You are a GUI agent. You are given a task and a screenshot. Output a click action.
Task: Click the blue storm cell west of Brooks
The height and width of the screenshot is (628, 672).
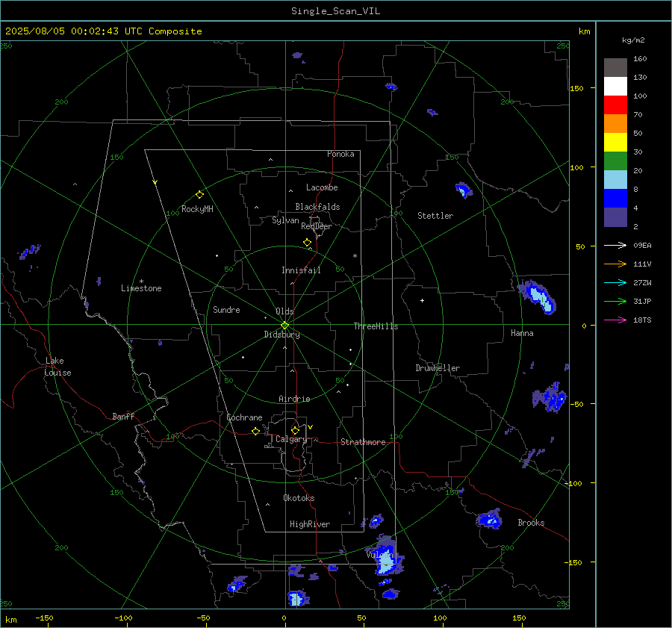pyautogui.click(x=489, y=519)
